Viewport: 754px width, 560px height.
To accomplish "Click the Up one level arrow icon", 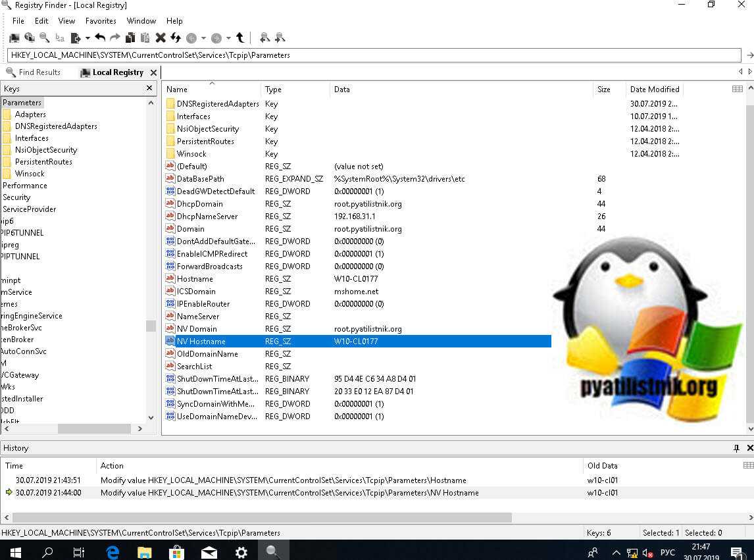I will click(x=240, y=38).
